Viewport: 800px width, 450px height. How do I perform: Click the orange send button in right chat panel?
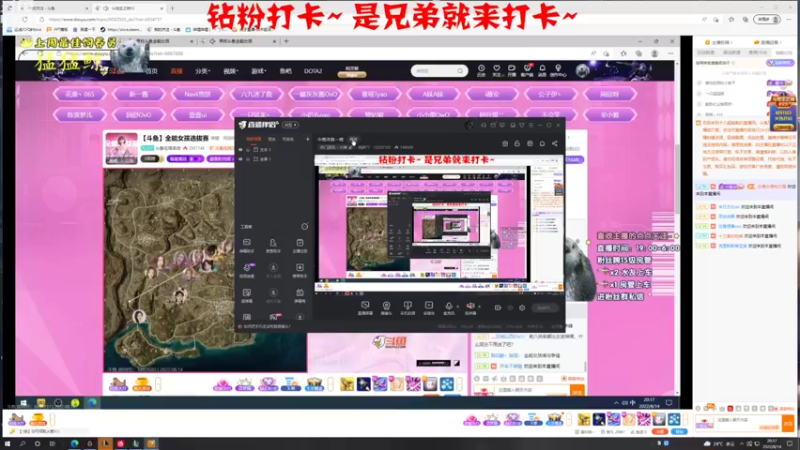[x=788, y=423]
